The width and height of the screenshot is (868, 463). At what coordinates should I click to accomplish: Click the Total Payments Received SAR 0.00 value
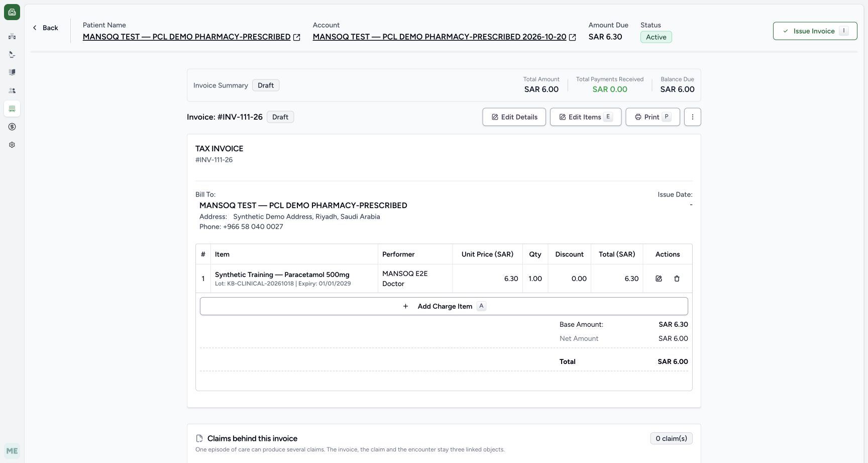610,89
